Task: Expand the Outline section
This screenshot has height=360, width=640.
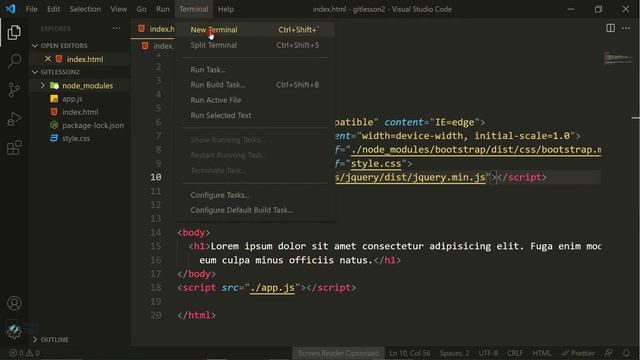Action: point(35,340)
